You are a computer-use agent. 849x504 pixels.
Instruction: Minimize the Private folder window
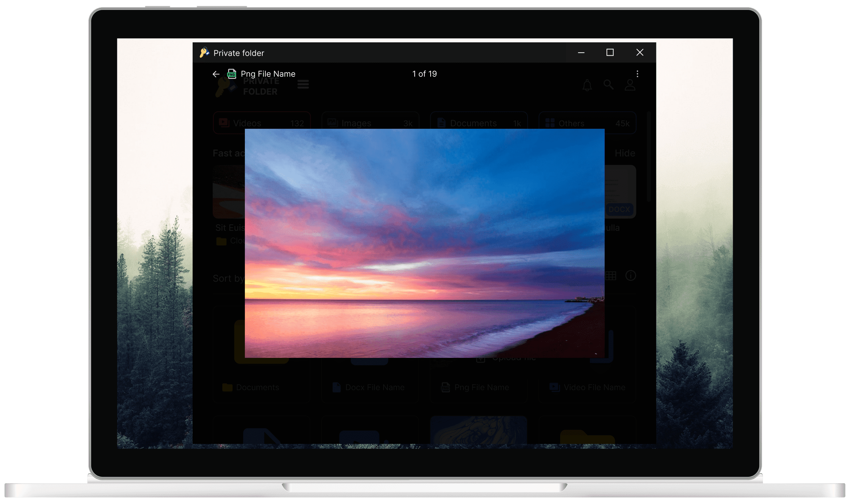click(x=581, y=53)
